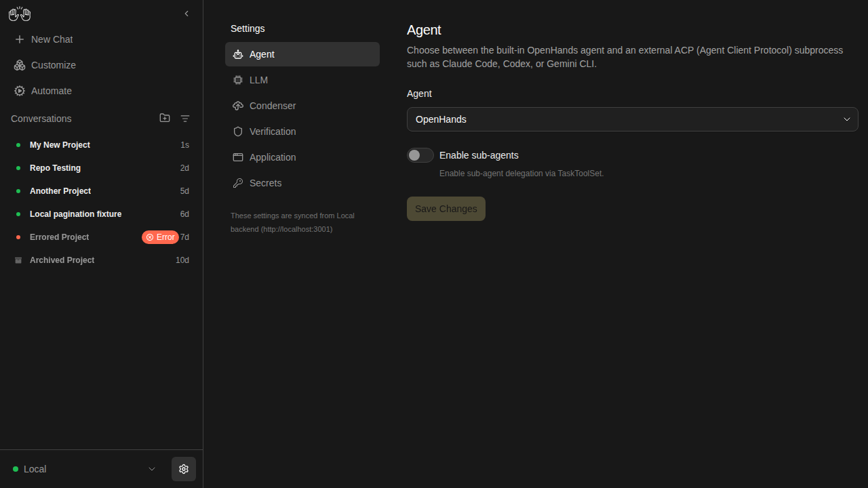Screen dimensions: 868x488
Task: Click the green status dot of Another Project
Action: click(x=18, y=191)
